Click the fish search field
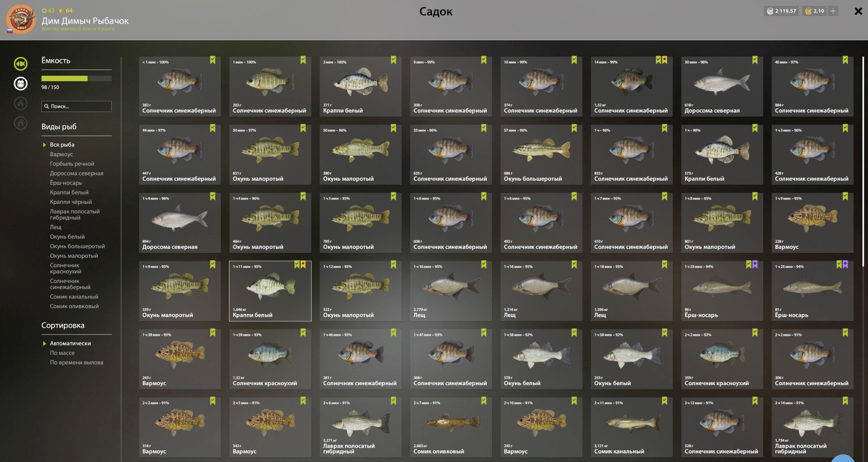Screen dimensions: 868x462 coord(77,106)
